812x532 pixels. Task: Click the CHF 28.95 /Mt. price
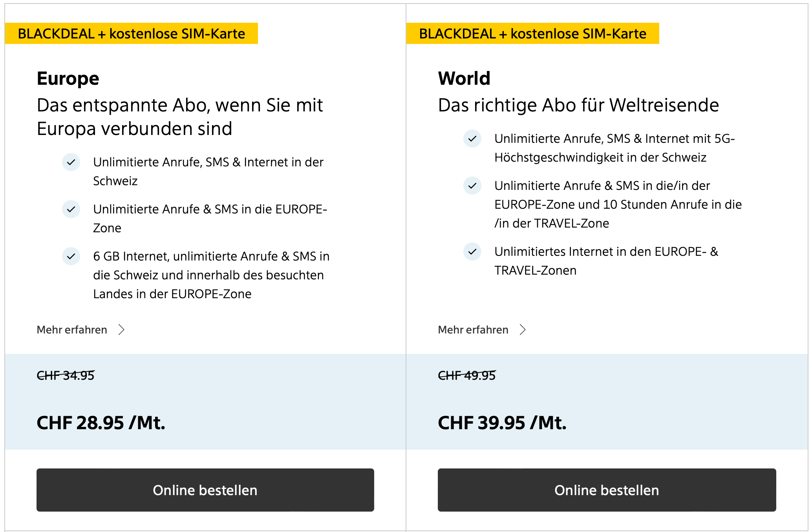click(x=101, y=423)
